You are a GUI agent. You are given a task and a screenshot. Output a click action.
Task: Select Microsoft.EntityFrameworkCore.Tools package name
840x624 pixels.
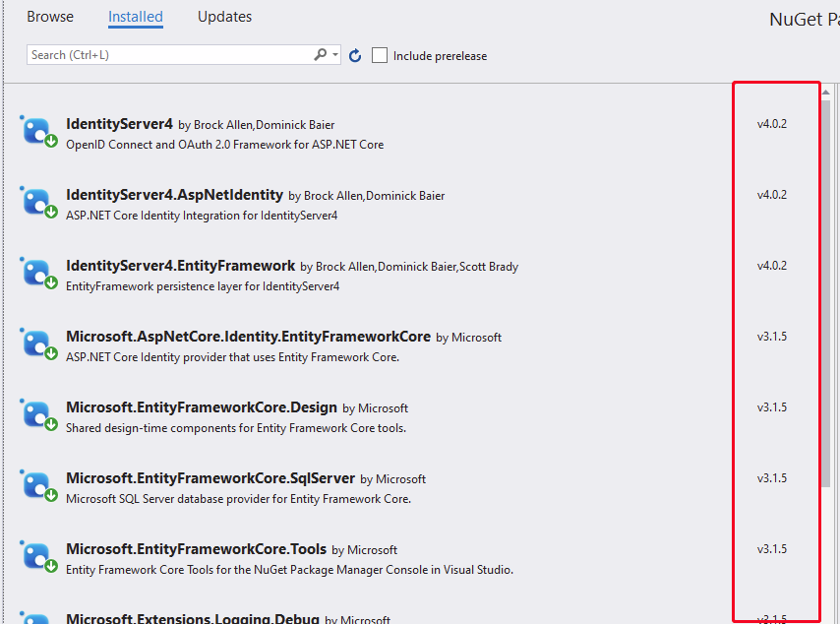196,549
